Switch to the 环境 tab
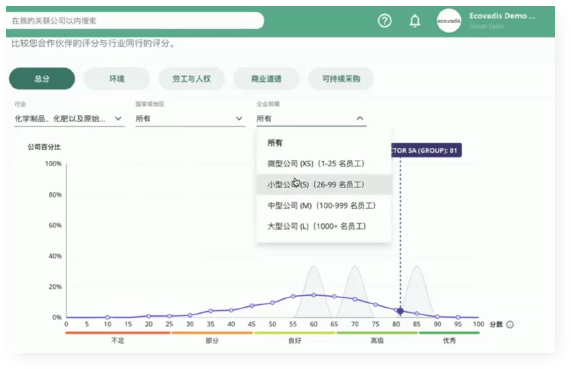Screen dimensions: 571x369 coord(117,78)
